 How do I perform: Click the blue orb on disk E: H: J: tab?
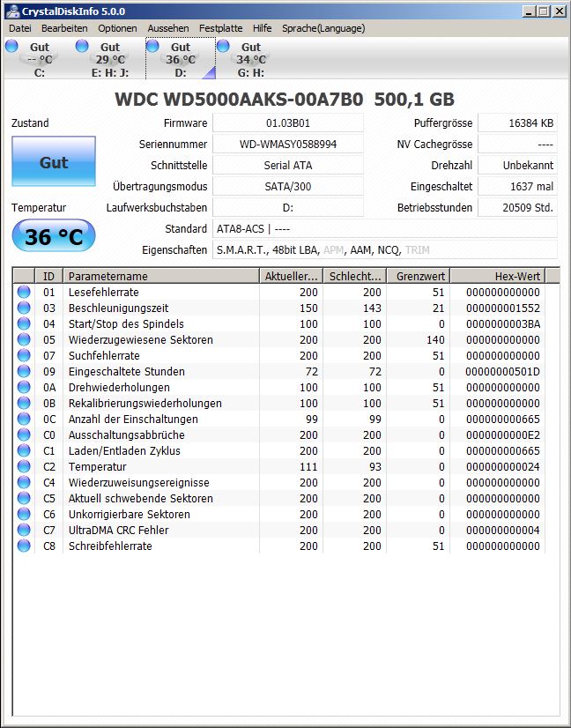click(x=82, y=46)
